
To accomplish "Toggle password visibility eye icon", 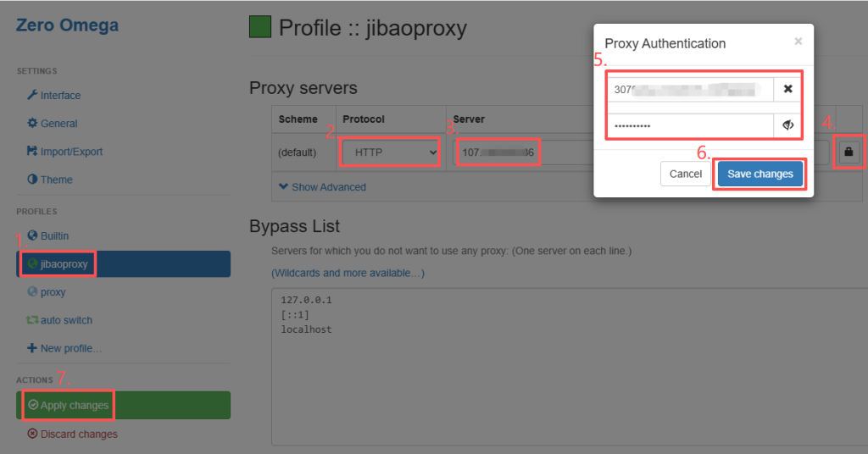I will click(x=787, y=125).
